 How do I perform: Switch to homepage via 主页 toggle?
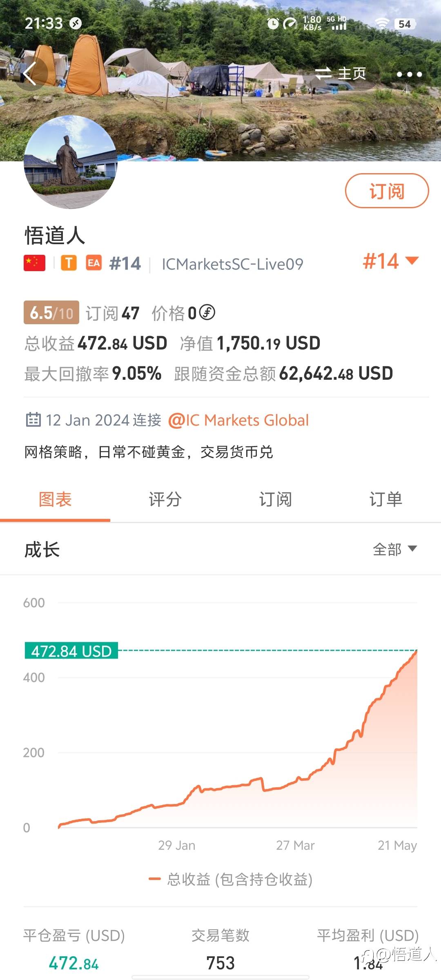[341, 74]
